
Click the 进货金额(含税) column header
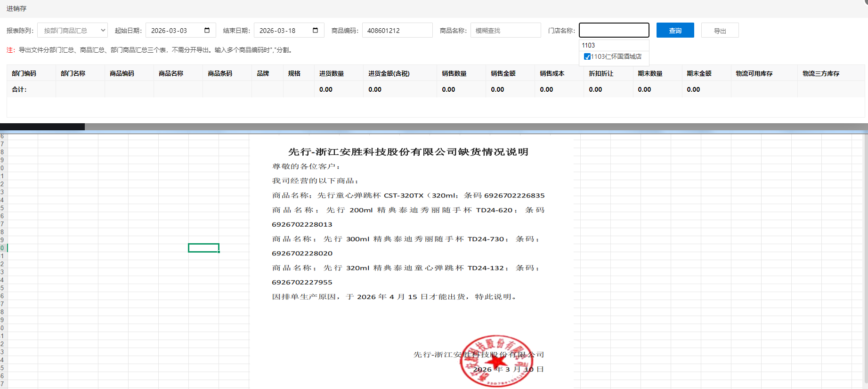coord(389,73)
